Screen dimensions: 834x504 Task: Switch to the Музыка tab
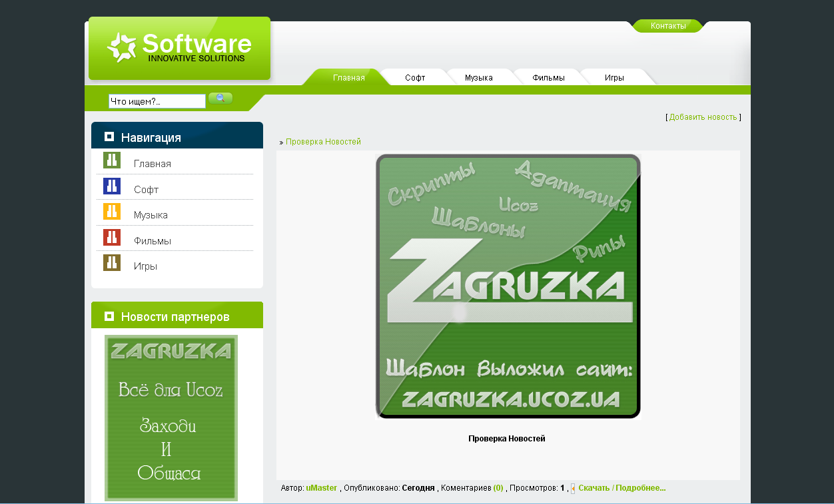(479, 78)
